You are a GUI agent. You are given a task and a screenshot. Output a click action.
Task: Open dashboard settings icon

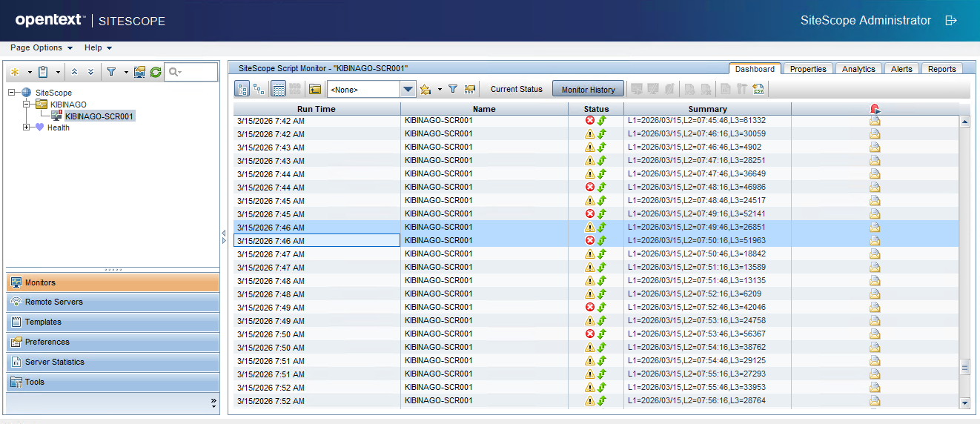470,89
